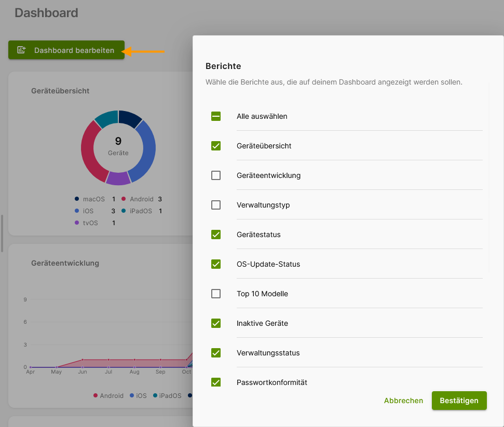Toggle the Alle auswählen checkbox

[x=216, y=116]
